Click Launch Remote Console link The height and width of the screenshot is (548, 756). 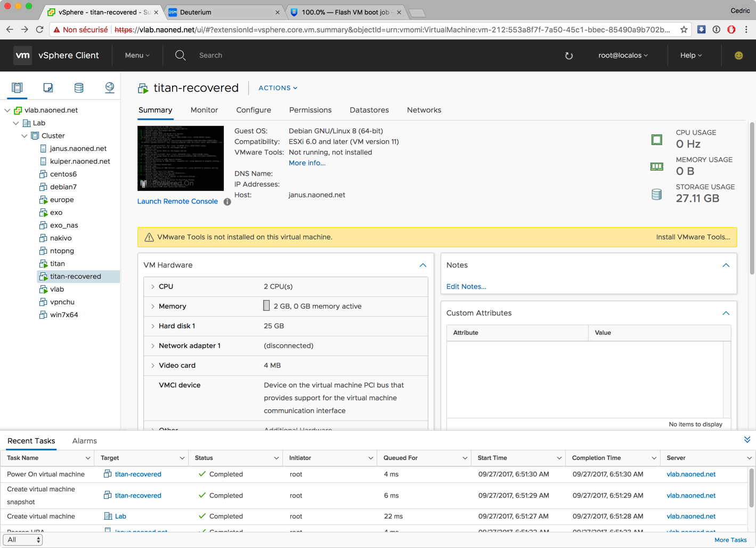[x=177, y=202]
